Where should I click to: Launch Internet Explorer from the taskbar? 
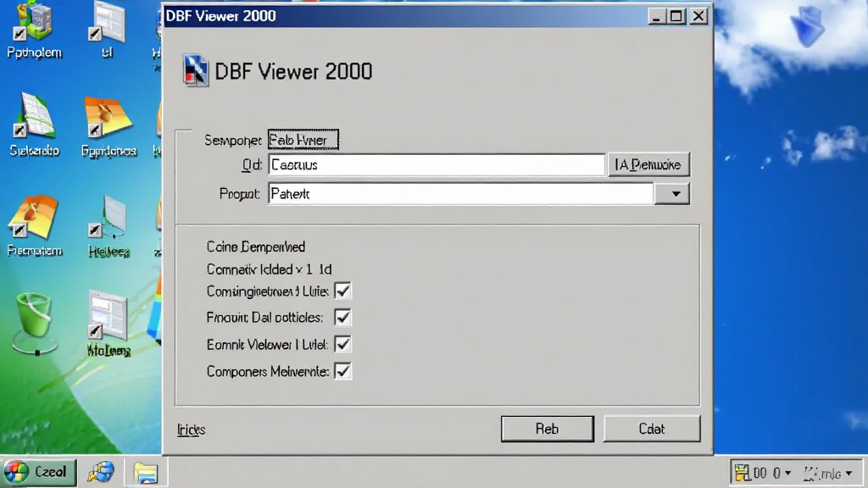point(101,473)
